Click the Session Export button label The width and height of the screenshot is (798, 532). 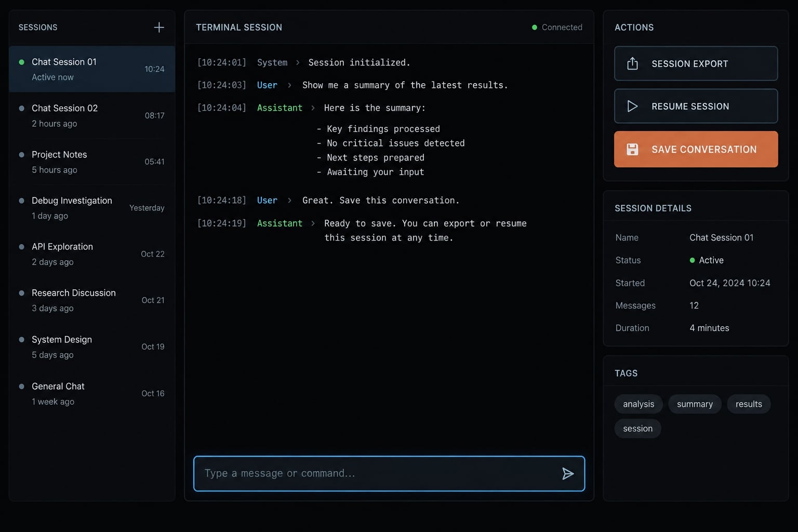point(690,64)
